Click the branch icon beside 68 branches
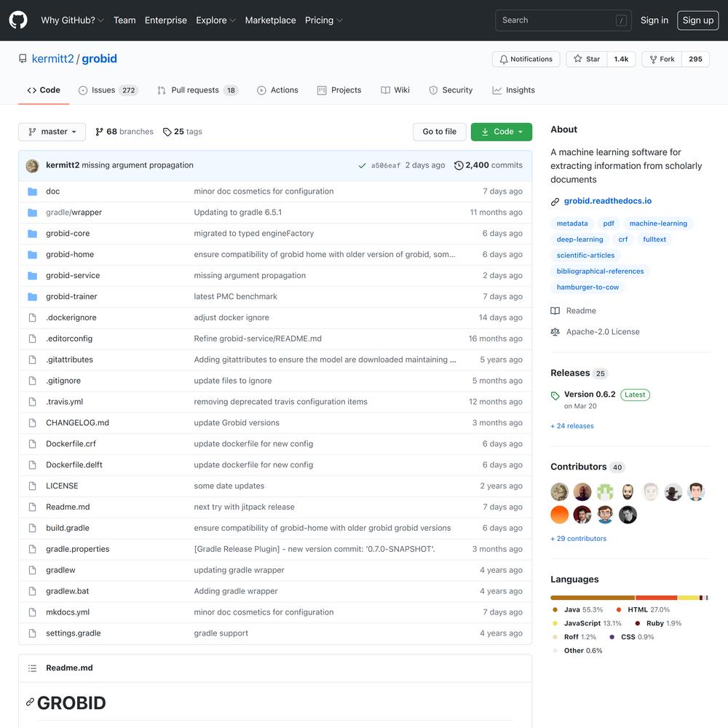Image resolution: width=728 pixels, height=728 pixels. [x=99, y=132]
